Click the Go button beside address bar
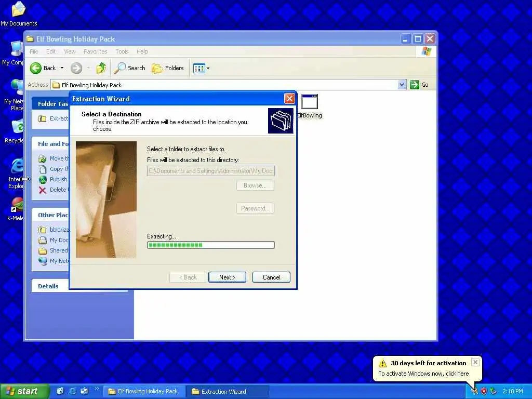This screenshot has height=399, width=532. click(419, 85)
